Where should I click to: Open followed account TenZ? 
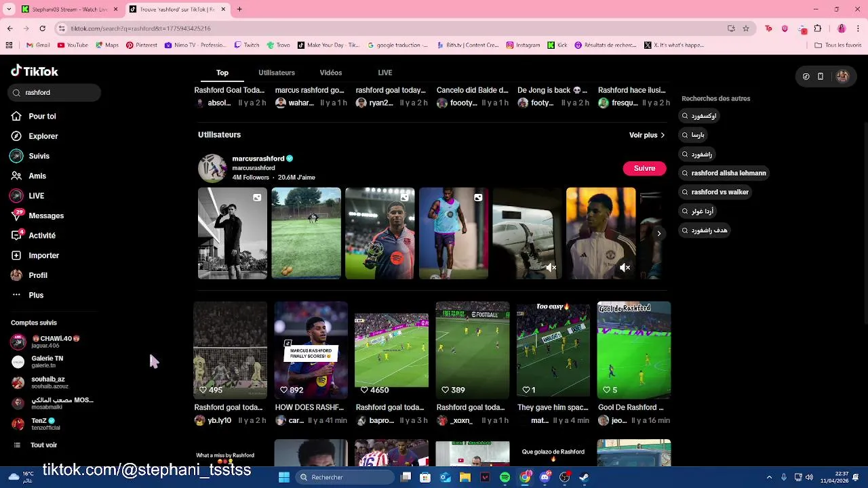(x=36, y=424)
